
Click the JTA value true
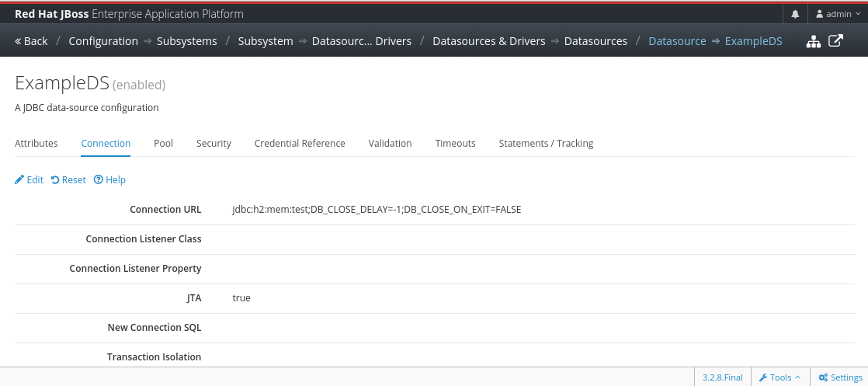click(x=241, y=298)
